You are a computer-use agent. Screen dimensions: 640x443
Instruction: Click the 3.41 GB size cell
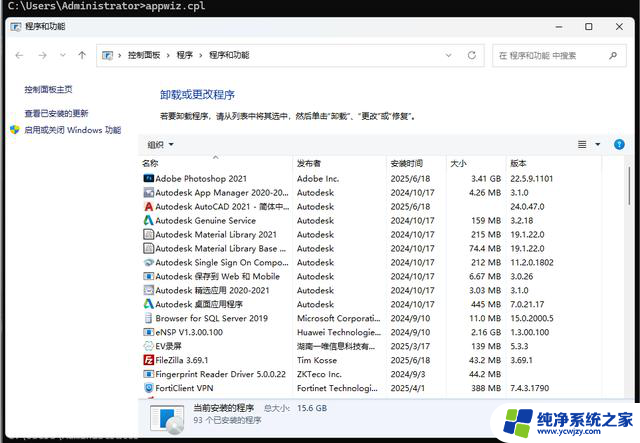pyautogui.click(x=486, y=178)
